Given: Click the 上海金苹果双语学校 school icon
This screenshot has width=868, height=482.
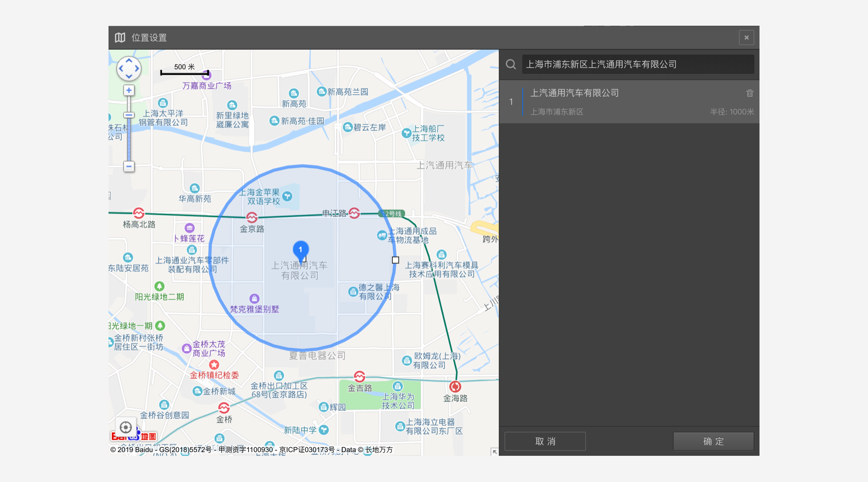Looking at the screenshot, I should tap(287, 196).
